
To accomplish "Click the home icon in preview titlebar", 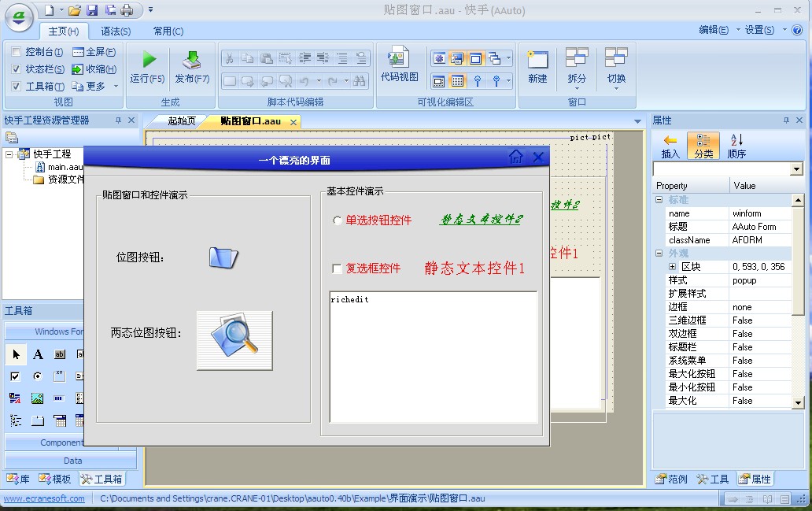I will [516, 157].
